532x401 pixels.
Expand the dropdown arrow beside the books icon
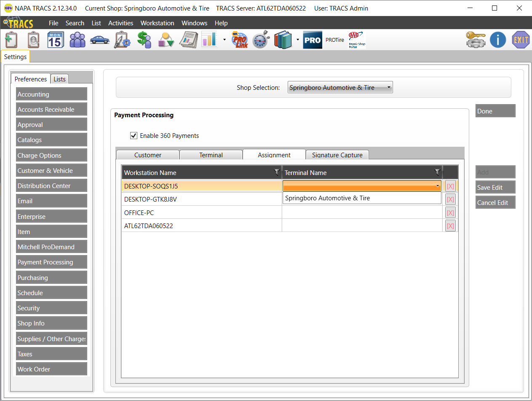click(x=298, y=40)
